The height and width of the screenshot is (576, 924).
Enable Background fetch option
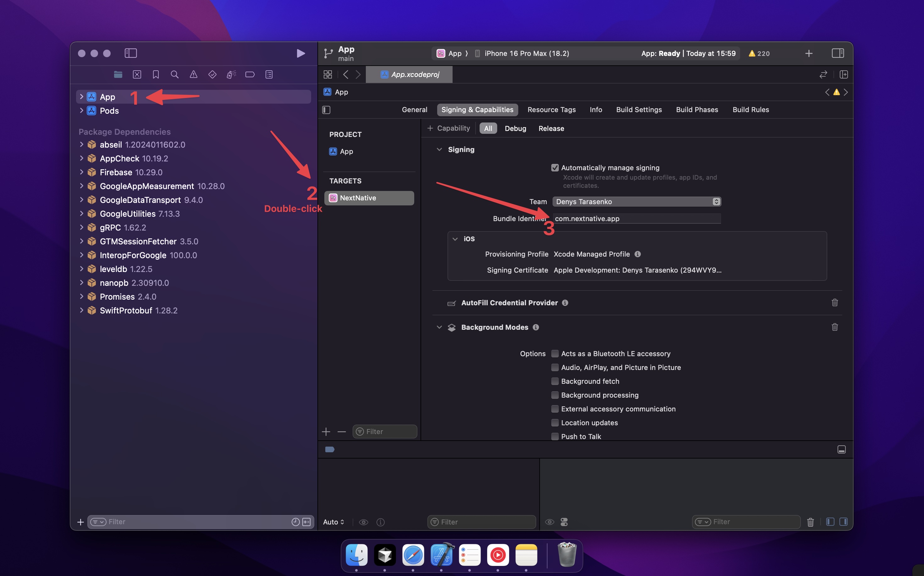click(x=555, y=381)
